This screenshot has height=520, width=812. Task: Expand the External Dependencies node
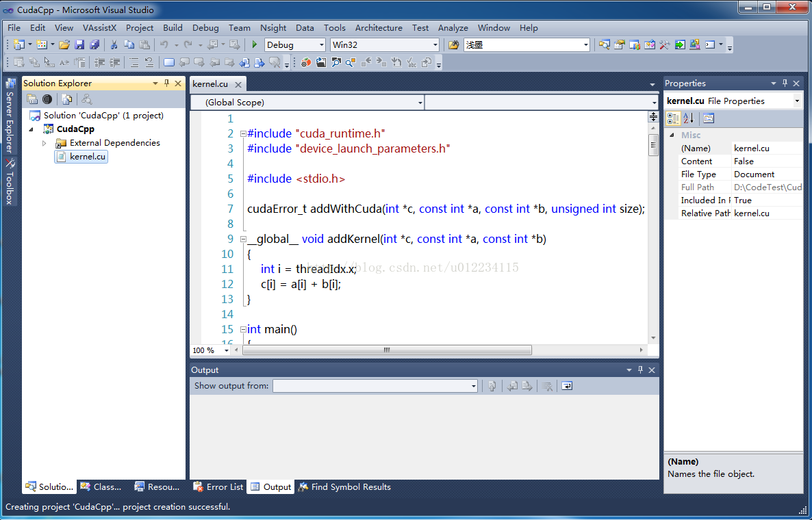(45, 143)
